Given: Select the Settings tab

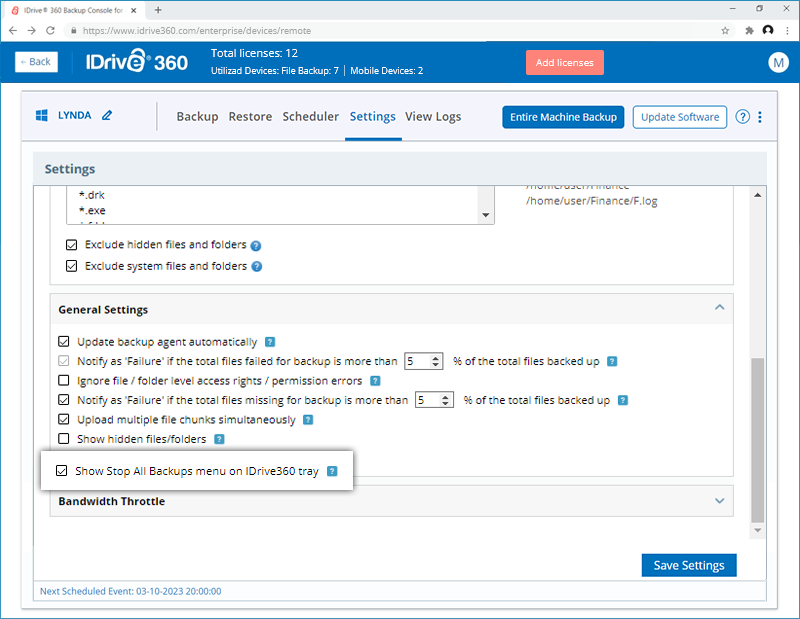Looking at the screenshot, I should (x=372, y=117).
